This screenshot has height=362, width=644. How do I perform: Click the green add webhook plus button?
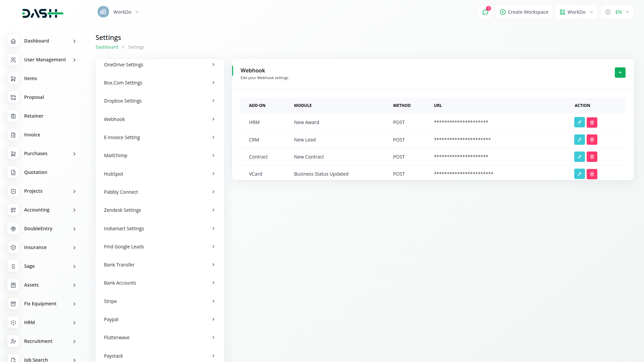pyautogui.click(x=620, y=73)
